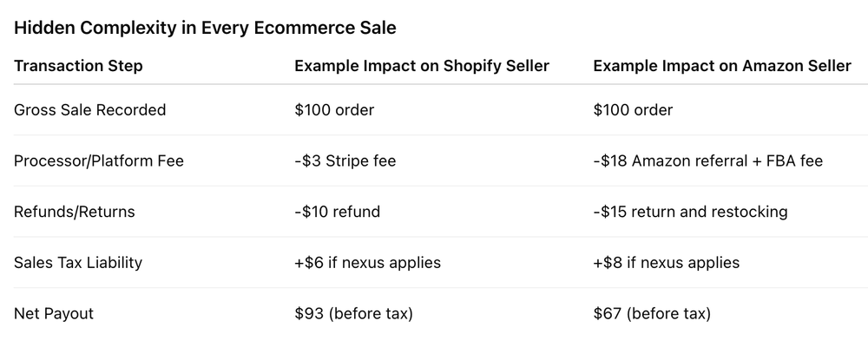Click the '-$10 refund' cell

[337, 212]
